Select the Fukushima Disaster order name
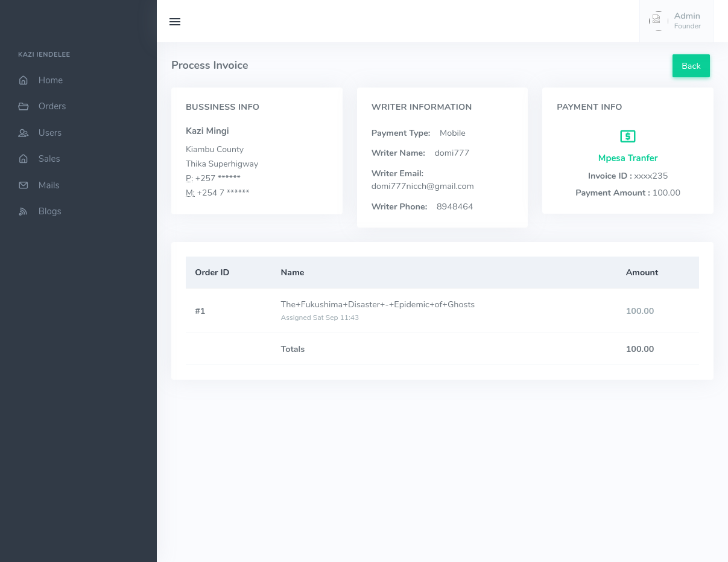The image size is (728, 562). [378, 304]
